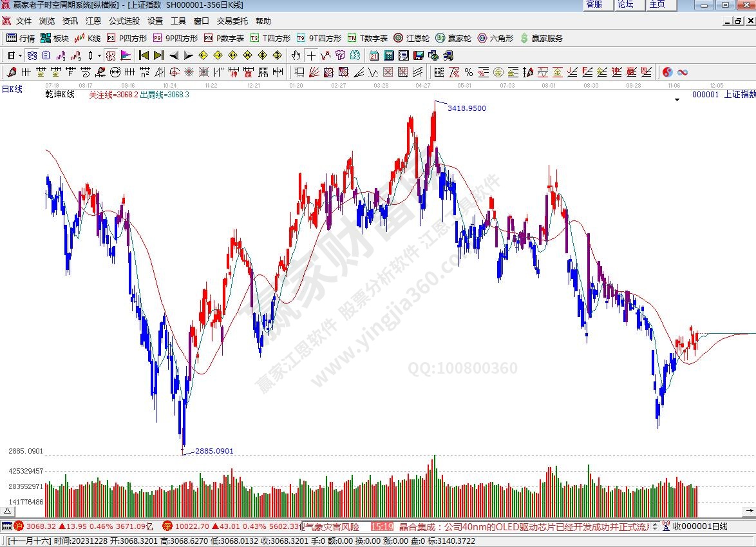Select the hand pan tool icon
This screenshot has height=547, width=756.
(x=296, y=55)
